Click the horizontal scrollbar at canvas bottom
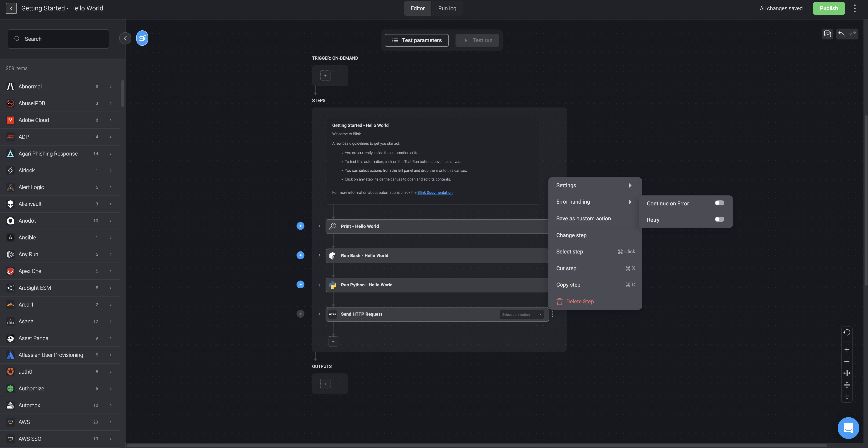The width and height of the screenshot is (868, 448). pyautogui.click(x=476, y=445)
